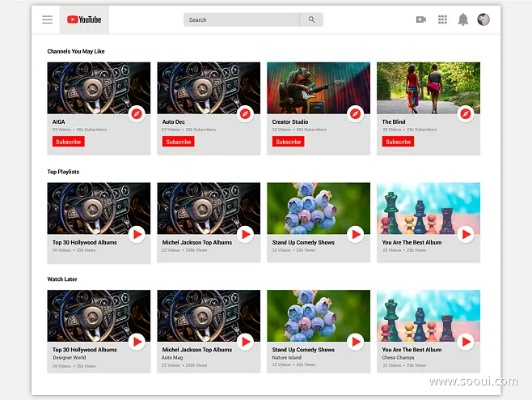This screenshot has width=532, height=400.
Task: Open The Blind couple walking thumbnail
Action: (x=429, y=88)
